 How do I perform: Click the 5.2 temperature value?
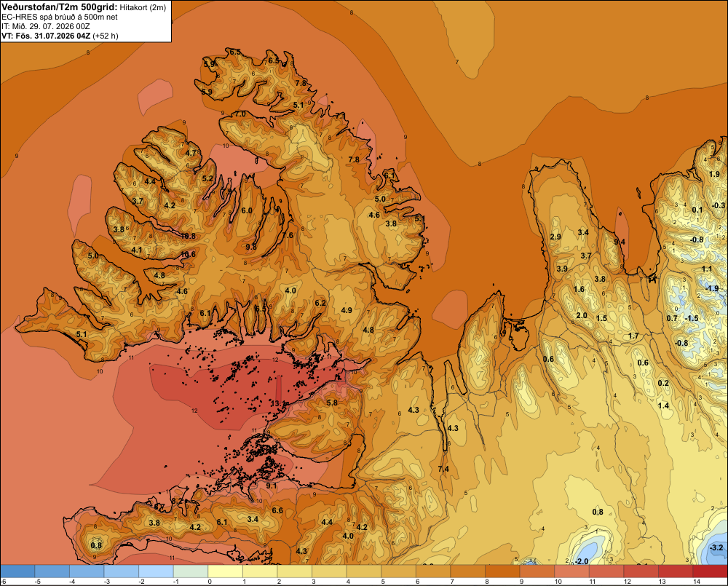click(207, 178)
